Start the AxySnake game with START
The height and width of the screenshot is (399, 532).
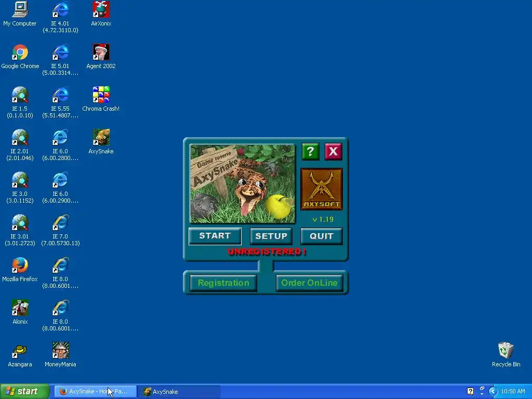click(x=215, y=236)
